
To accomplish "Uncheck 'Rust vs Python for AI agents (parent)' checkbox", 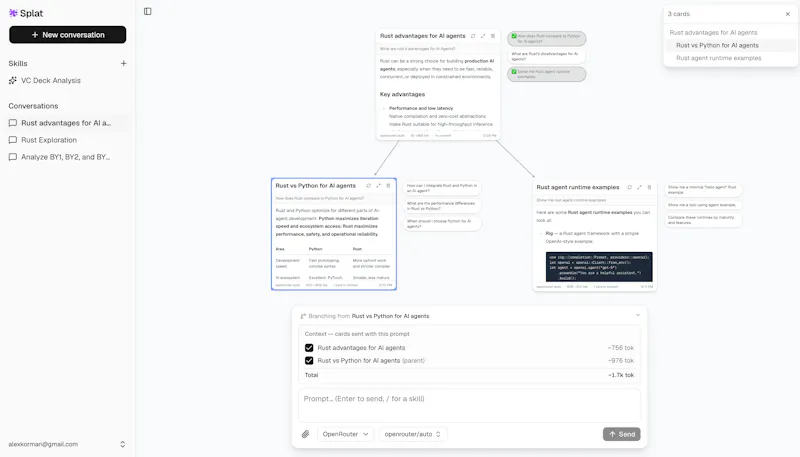I will [309, 361].
